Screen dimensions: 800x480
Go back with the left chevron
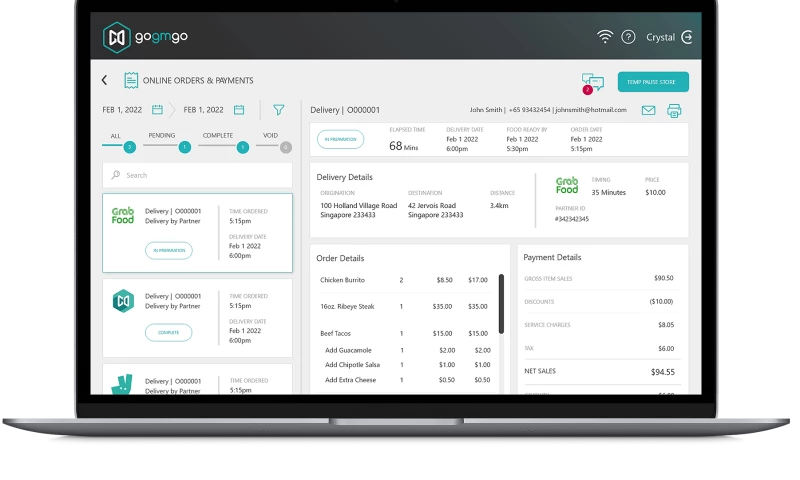pos(105,80)
